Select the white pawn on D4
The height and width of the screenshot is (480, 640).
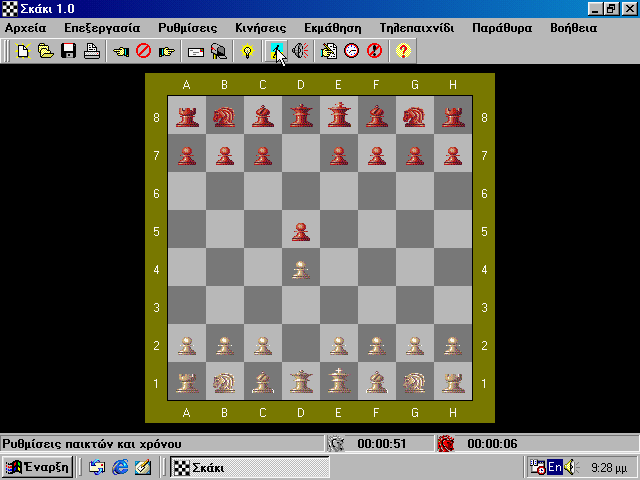tap(301, 270)
